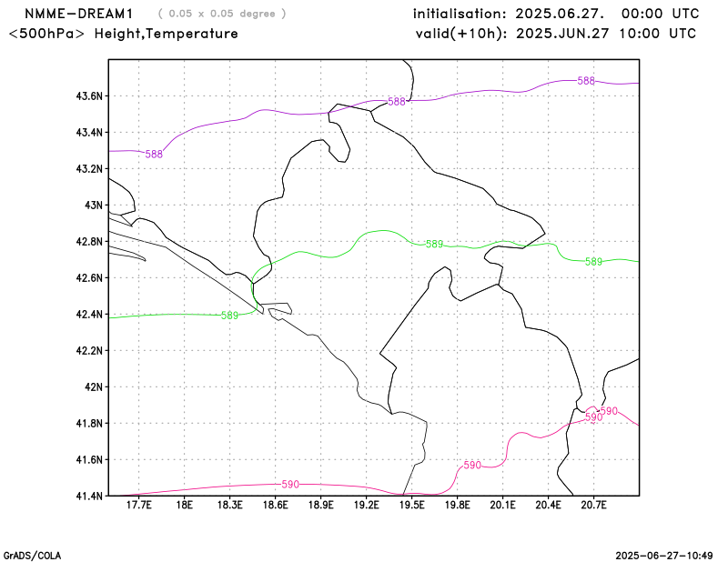Select the 18E longitude label

click(185, 505)
